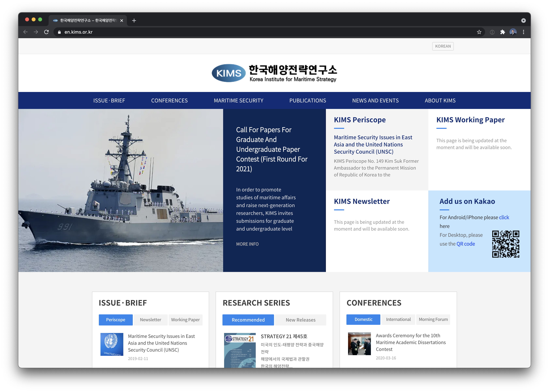549x392 pixels.
Task: Open the Chrome profile avatar
Action: click(513, 32)
